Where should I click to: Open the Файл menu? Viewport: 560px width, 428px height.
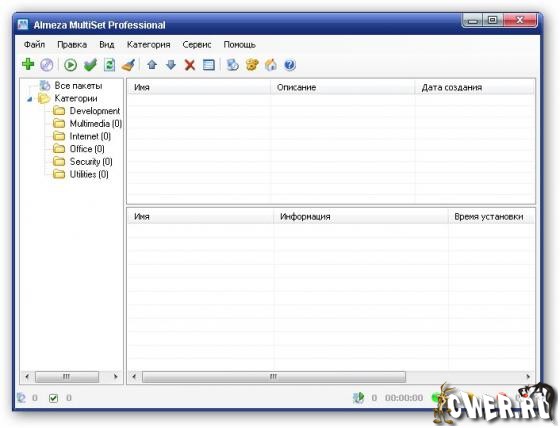(x=34, y=45)
